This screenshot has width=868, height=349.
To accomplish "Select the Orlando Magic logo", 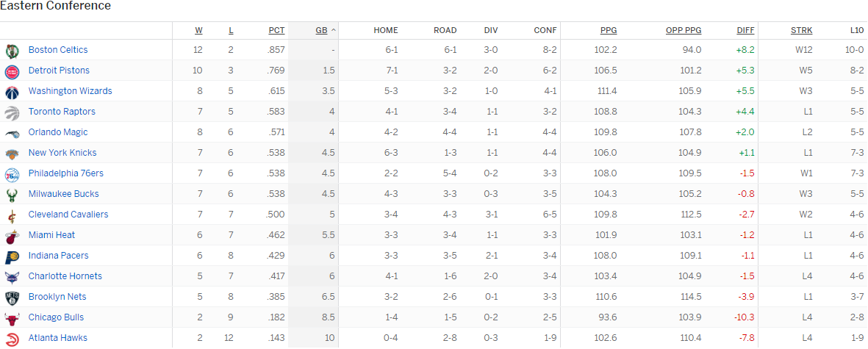I will point(12,132).
